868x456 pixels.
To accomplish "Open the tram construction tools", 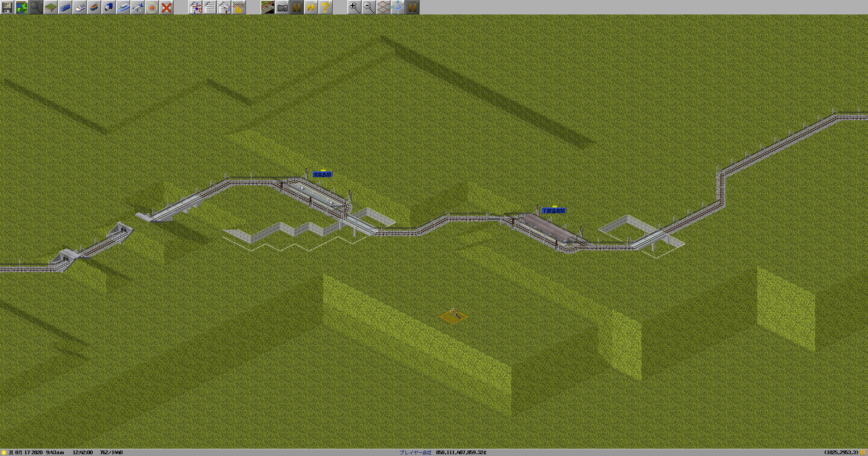I will [x=94, y=7].
